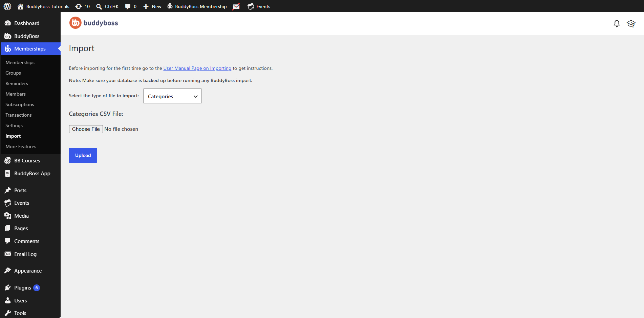Open BuddyBoss Membership admin bar item
Image resolution: width=644 pixels, height=318 pixels.
pos(197,6)
